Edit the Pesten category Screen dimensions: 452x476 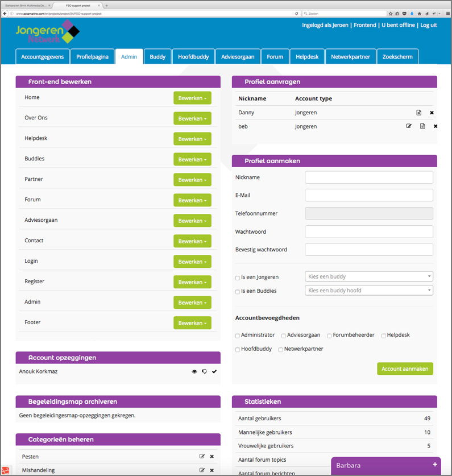pyautogui.click(x=202, y=456)
